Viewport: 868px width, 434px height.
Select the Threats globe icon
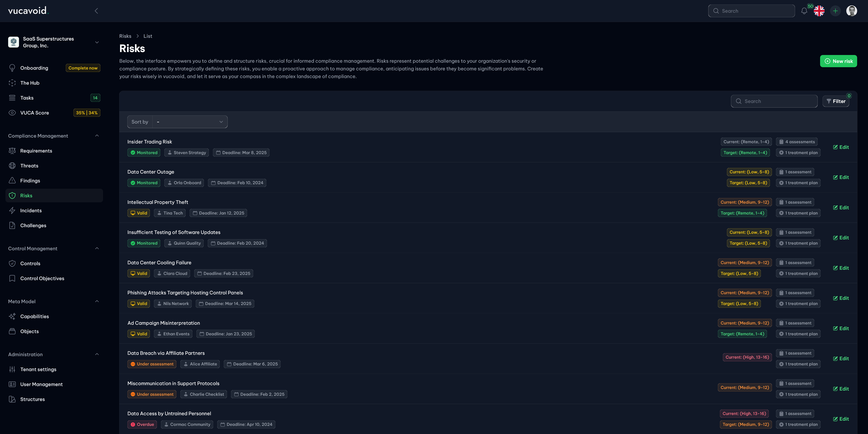pyautogui.click(x=12, y=166)
